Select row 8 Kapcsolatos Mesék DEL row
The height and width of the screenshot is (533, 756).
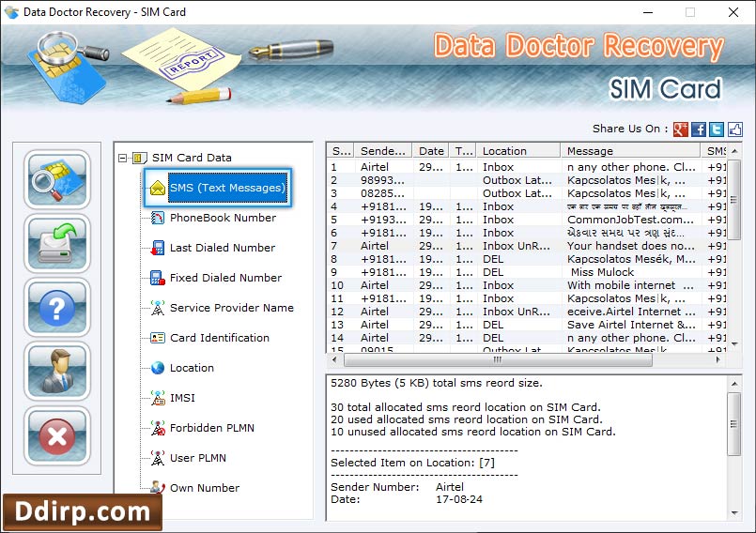pyautogui.click(x=527, y=259)
